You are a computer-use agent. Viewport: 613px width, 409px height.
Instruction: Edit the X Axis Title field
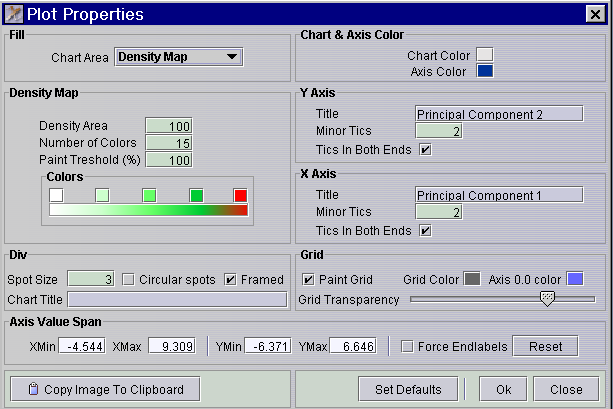tap(499, 195)
